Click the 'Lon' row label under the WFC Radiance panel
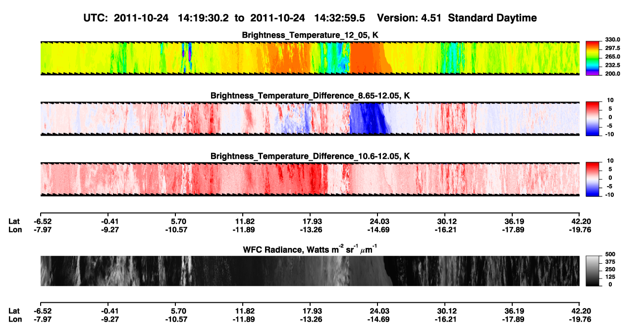Screen dimensions: 644x330 click(14, 319)
